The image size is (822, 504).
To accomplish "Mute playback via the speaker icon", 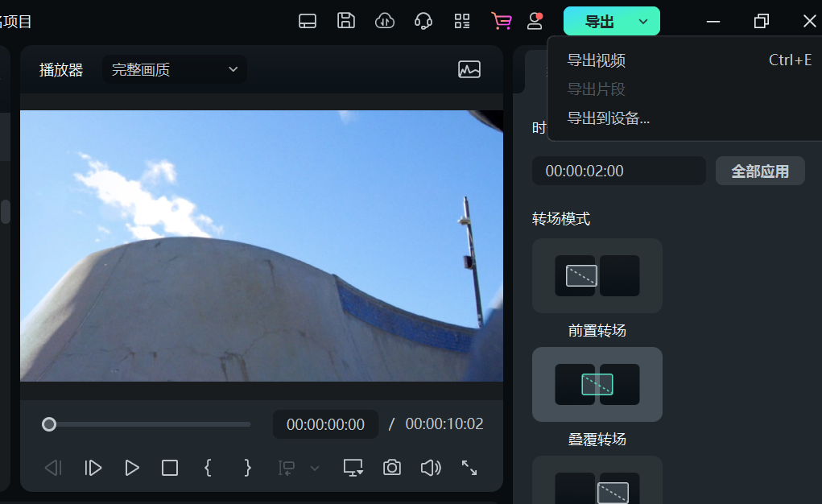I will pos(430,467).
